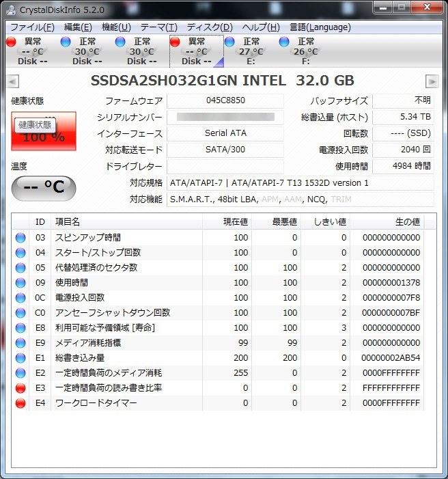Click the 2040 回 power-on count value

coord(403,150)
